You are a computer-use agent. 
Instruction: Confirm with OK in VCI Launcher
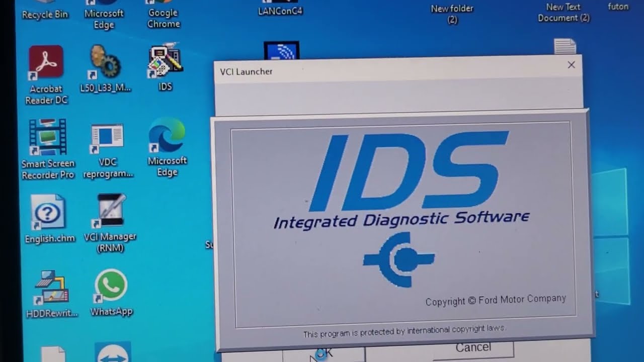click(x=324, y=354)
